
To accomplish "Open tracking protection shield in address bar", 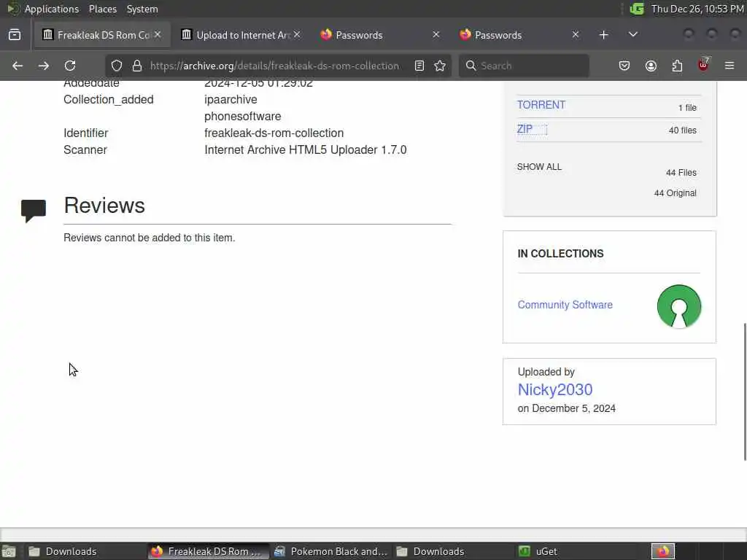I will [x=117, y=66].
